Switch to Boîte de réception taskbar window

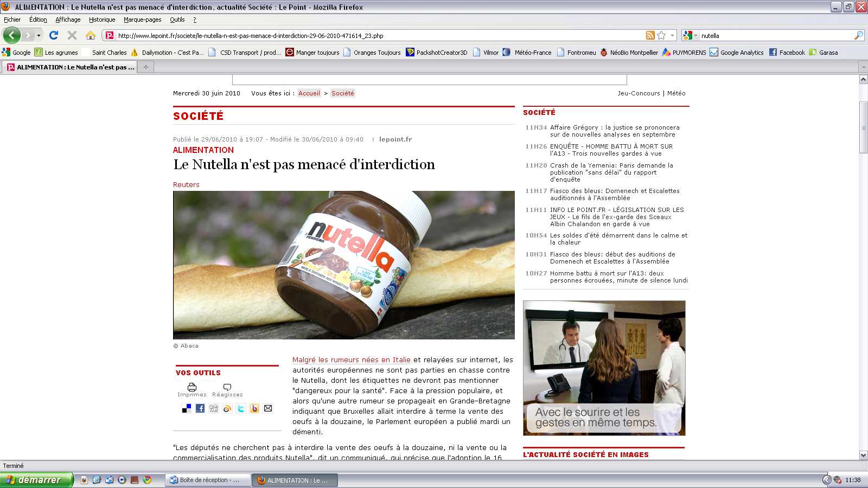[x=208, y=480]
